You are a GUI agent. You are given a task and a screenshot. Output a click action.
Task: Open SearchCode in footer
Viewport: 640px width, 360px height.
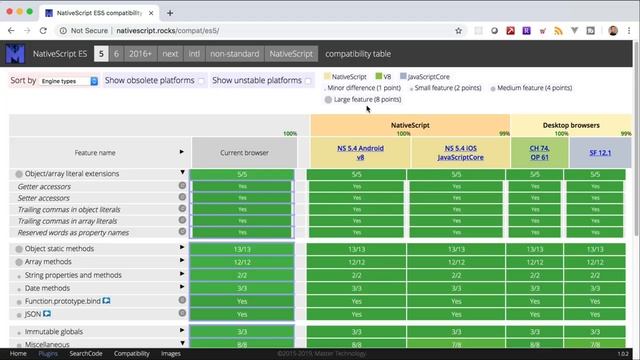[86, 353]
